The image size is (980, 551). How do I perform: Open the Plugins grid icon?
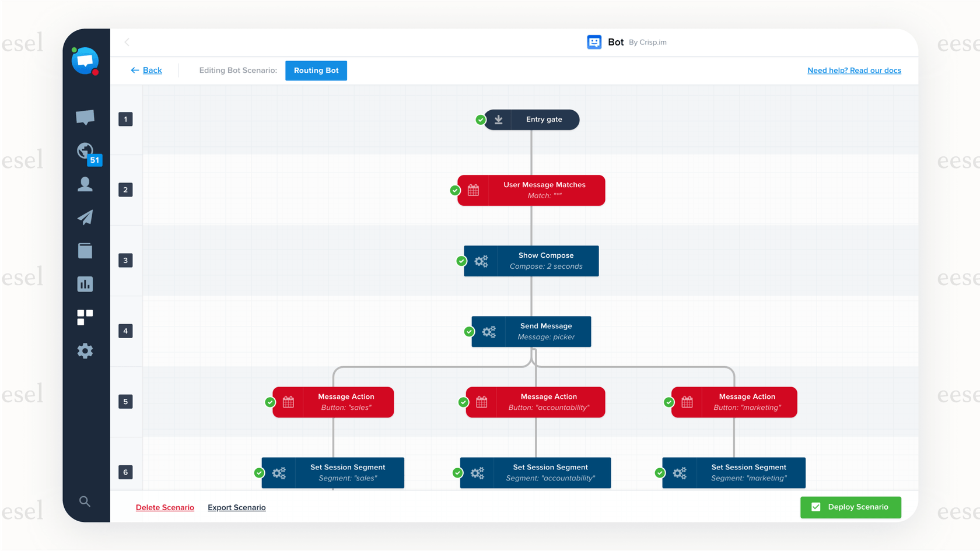[x=85, y=317]
